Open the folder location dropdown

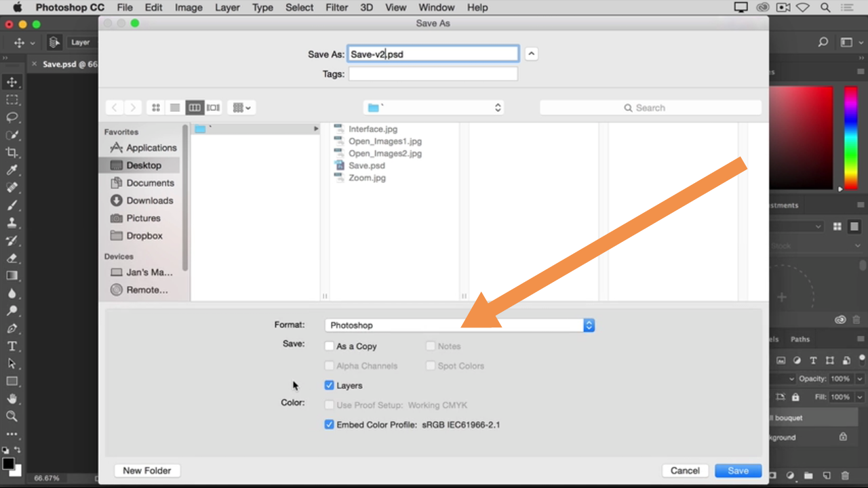coord(433,108)
